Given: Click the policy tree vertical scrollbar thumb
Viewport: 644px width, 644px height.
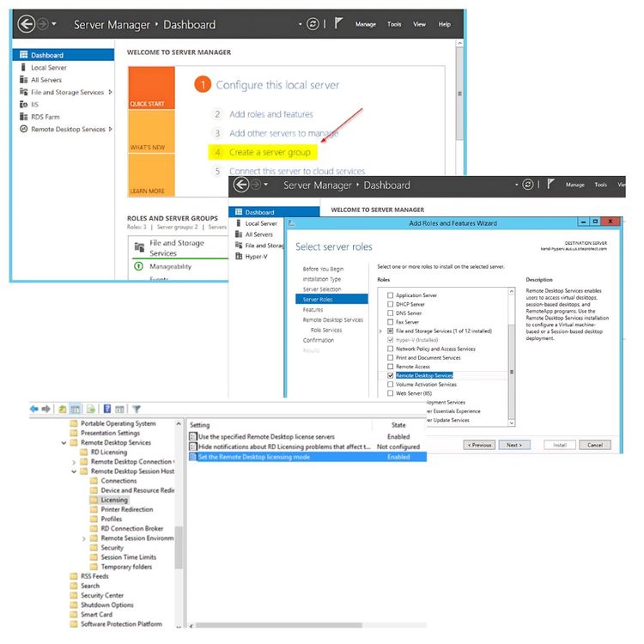Looking at the screenshot, I should [x=179, y=548].
